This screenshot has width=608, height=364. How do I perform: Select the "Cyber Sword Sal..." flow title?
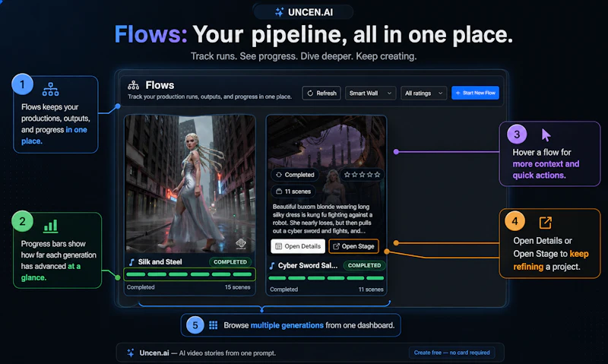point(308,265)
